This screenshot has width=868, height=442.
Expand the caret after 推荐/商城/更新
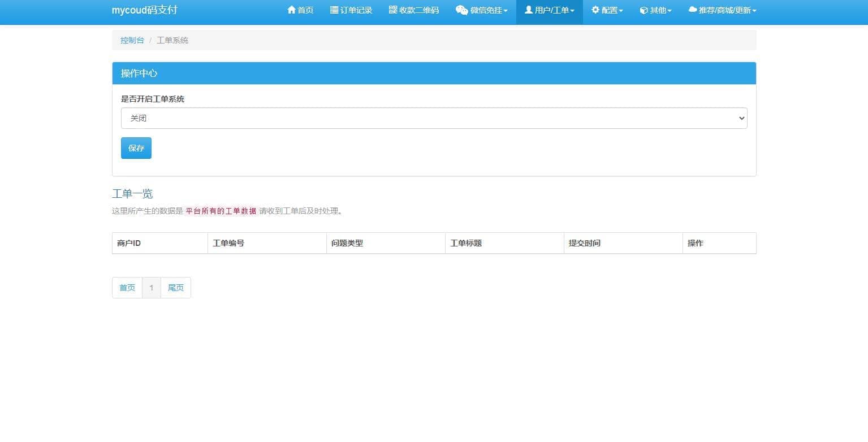tap(754, 11)
